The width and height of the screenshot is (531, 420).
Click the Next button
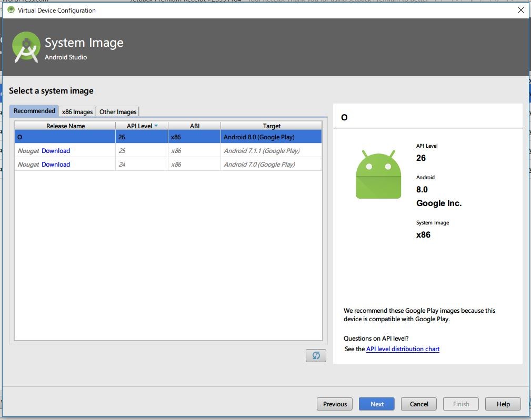[377, 404]
